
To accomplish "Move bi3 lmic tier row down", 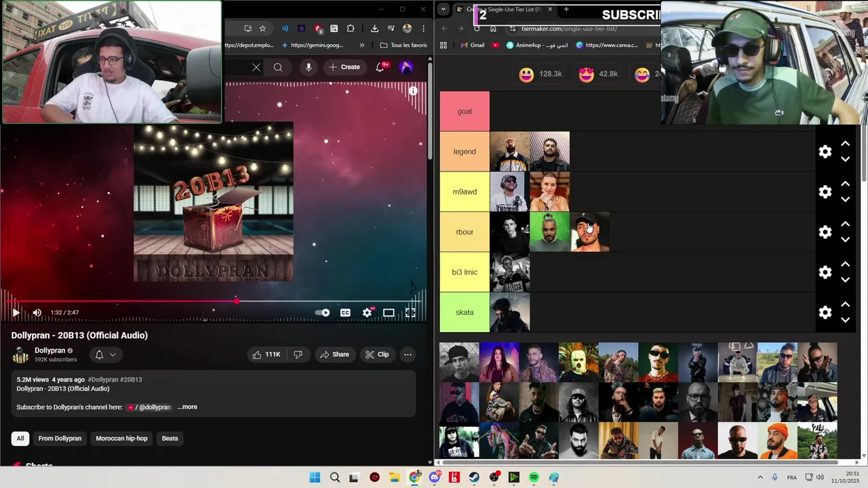I will [846, 279].
